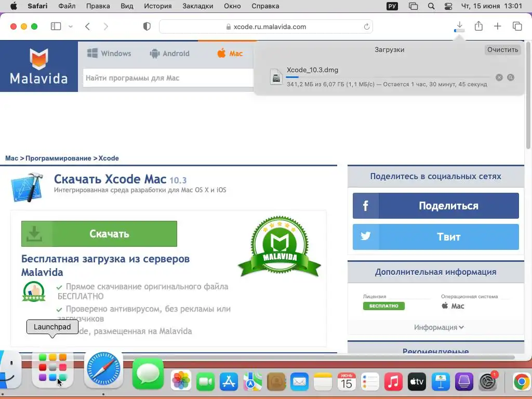Open the Справка menu
Image resolution: width=532 pixels, height=399 pixels.
tap(265, 6)
